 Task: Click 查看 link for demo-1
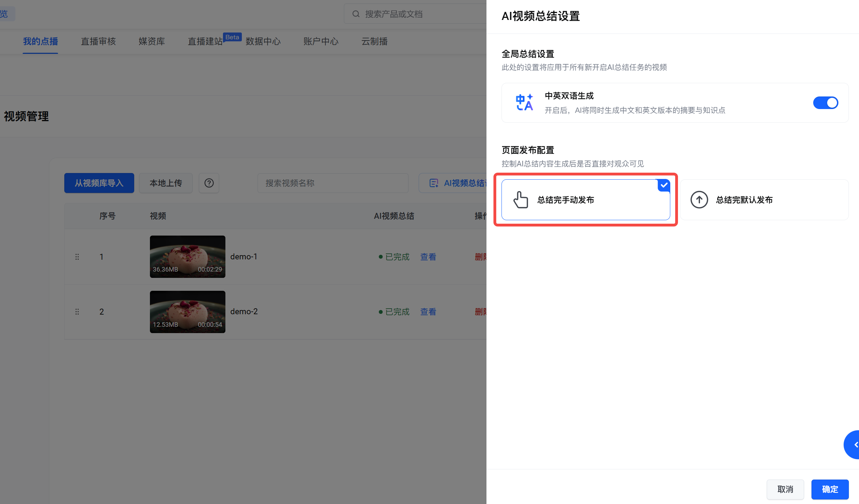pos(428,257)
